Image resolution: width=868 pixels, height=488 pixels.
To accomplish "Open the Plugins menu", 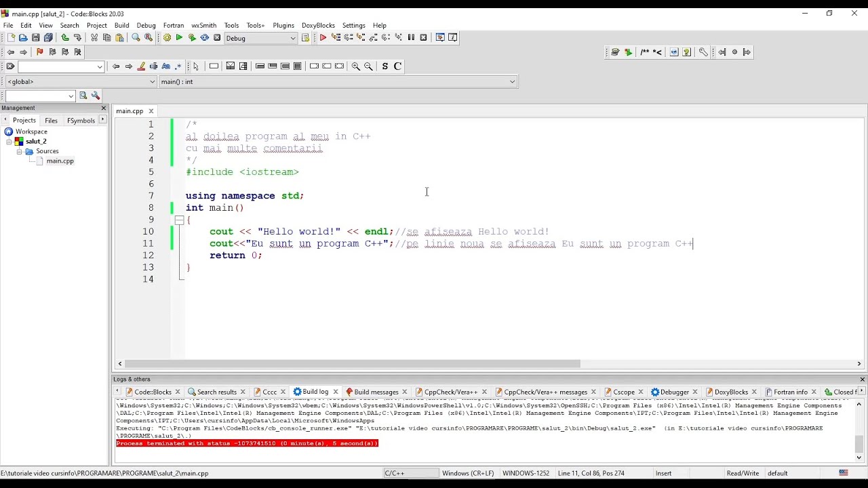I will (283, 25).
